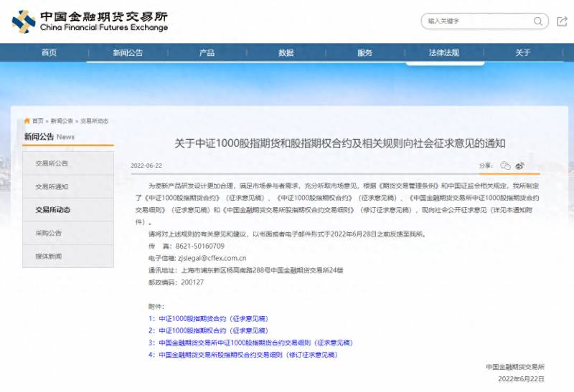This screenshot has width=574, height=392.
Task: Open the 数据 navigation menu item
Action: coord(286,52)
